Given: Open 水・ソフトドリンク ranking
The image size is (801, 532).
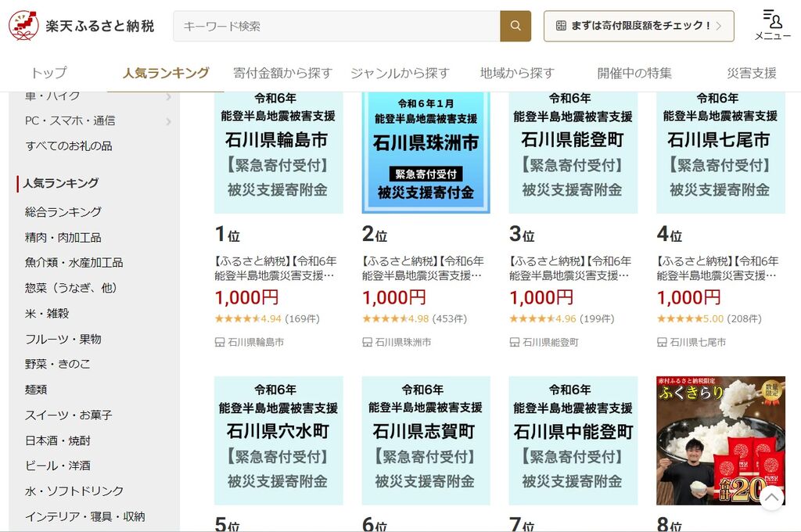Looking at the screenshot, I should point(74,491).
